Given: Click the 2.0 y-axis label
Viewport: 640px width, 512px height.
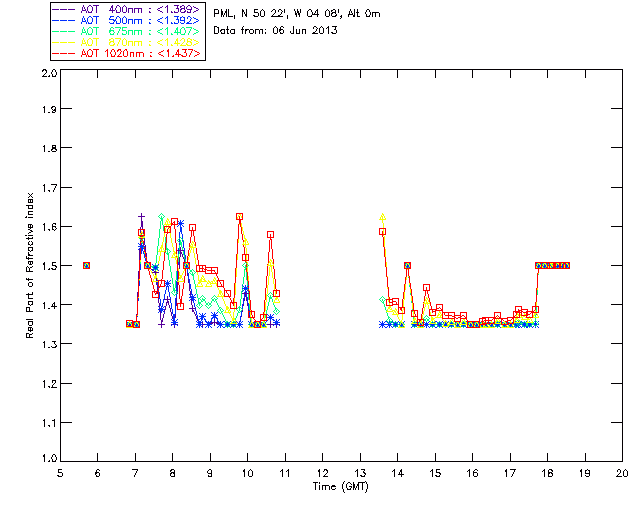Looking at the screenshot, I should pyautogui.click(x=49, y=73).
